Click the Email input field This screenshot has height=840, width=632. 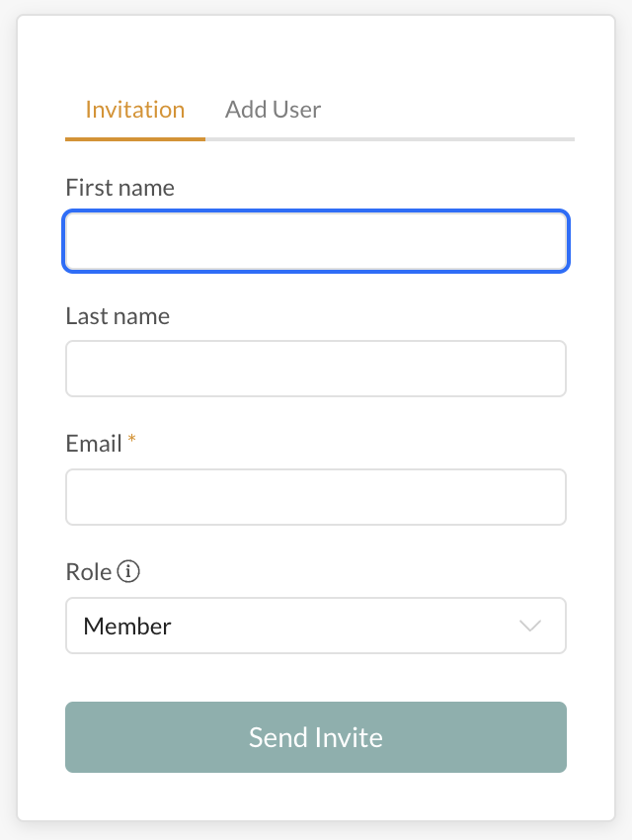click(x=316, y=496)
